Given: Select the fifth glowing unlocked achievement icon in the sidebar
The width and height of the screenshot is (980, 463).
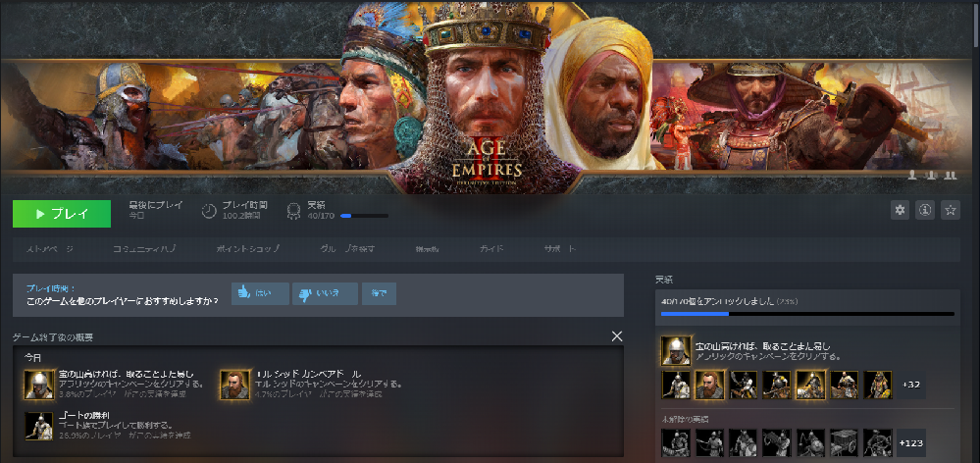Looking at the screenshot, I should pyautogui.click(x=810, y=385).
